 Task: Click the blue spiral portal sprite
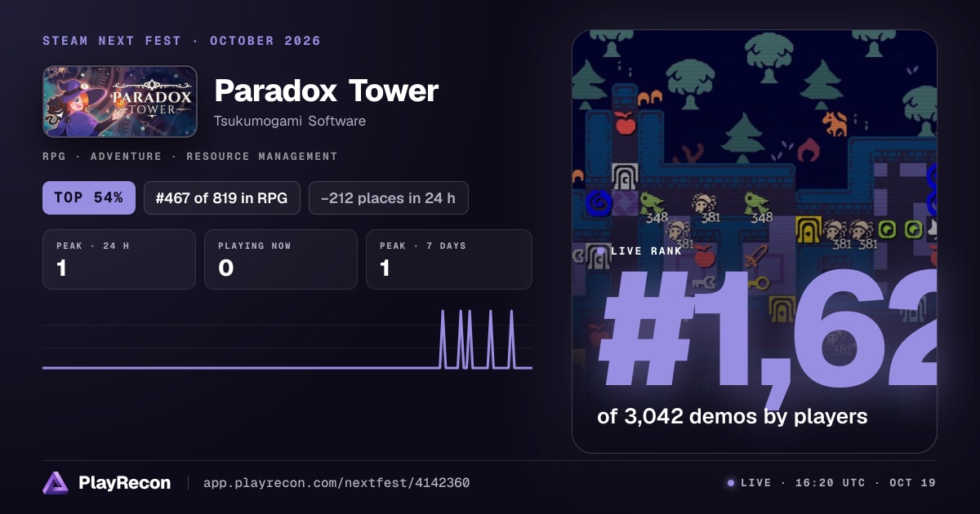599,202
